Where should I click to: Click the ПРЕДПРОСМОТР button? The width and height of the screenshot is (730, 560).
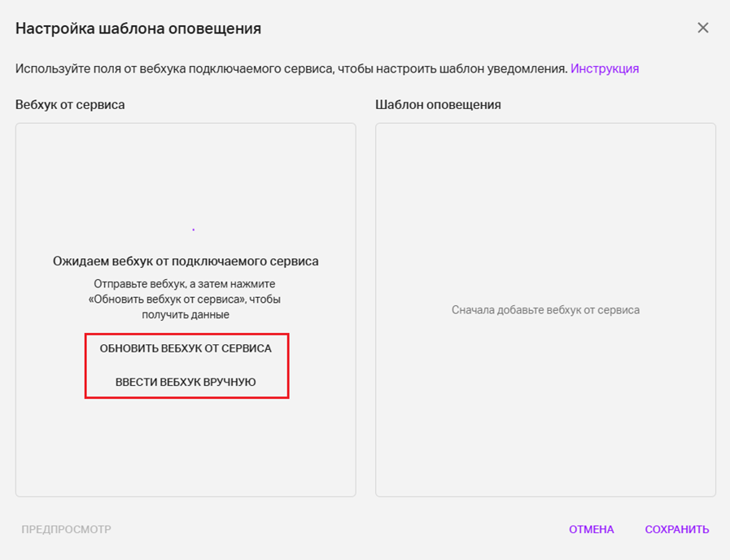(x=66, y=530)
